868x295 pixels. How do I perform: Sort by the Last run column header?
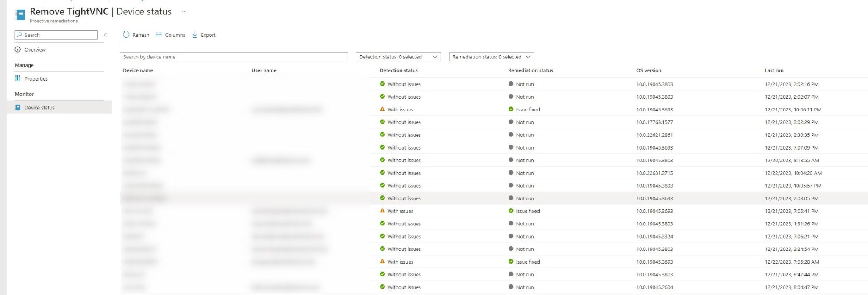click(774, 70)
